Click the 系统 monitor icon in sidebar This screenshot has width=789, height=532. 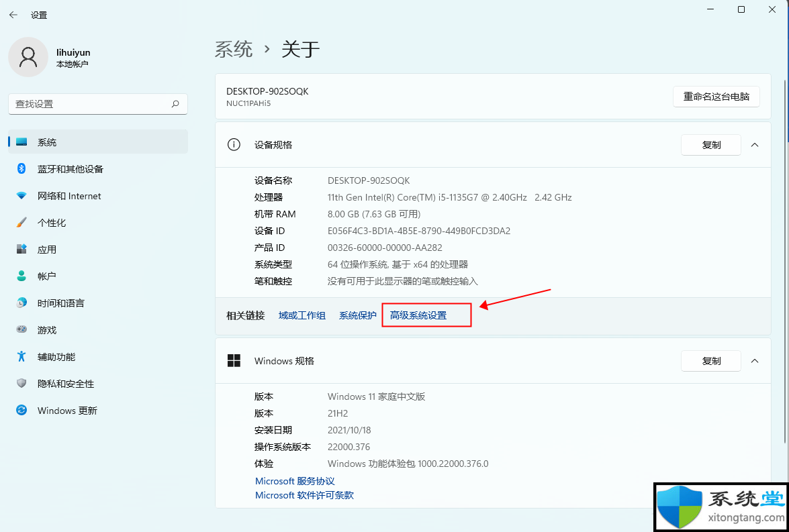pos(21,142)
